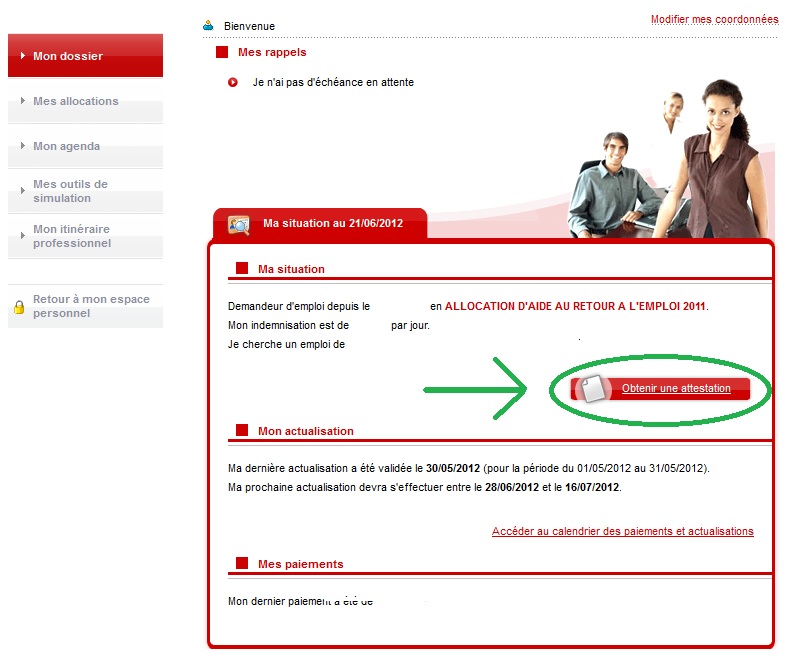Click the user icon next to Bienvenue
809x660 pixels.
tap(208, 25)
